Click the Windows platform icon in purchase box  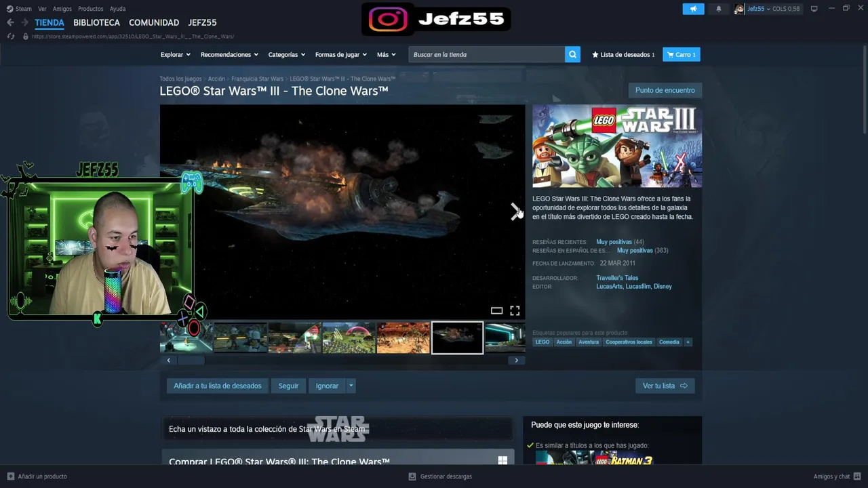(502, 461)
